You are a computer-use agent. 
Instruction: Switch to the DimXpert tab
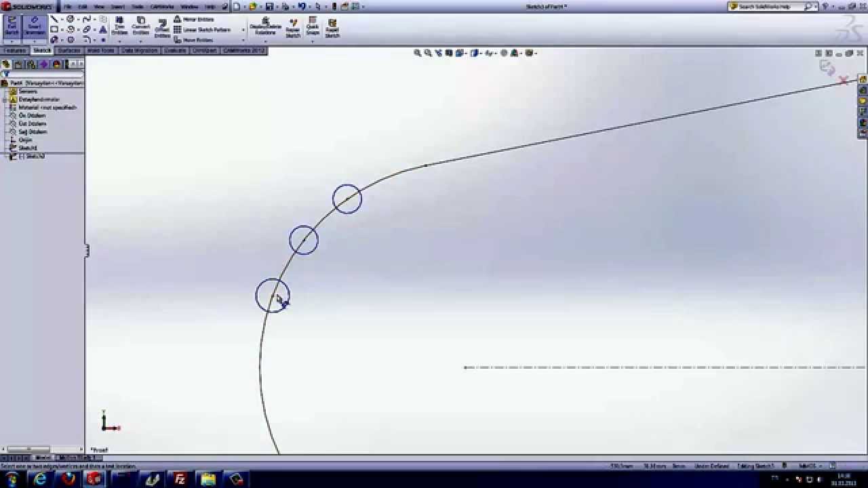click(x=204, y=51)
